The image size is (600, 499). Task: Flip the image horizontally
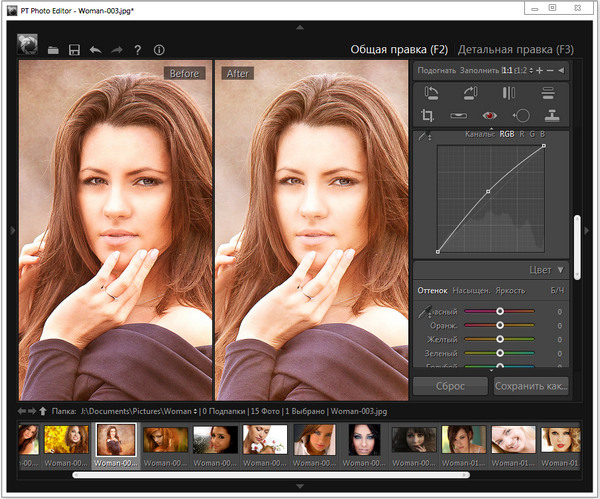(509, 93)
